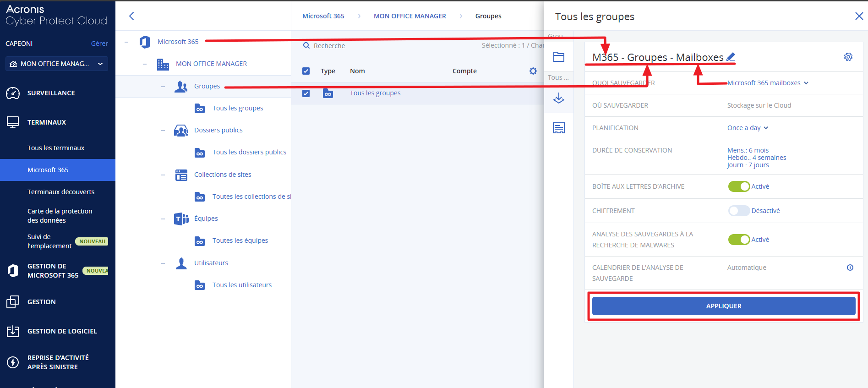This screenshot has height=388, width=868.
Task: Click the Stockage sur le Cloud value
Action: coord(759,105)
